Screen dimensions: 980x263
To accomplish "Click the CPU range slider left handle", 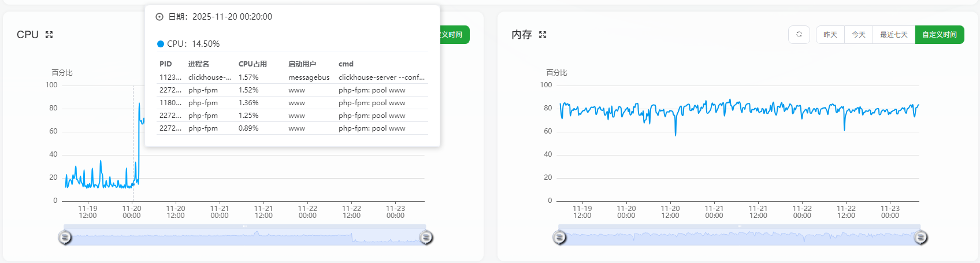I will coord(65,237).
